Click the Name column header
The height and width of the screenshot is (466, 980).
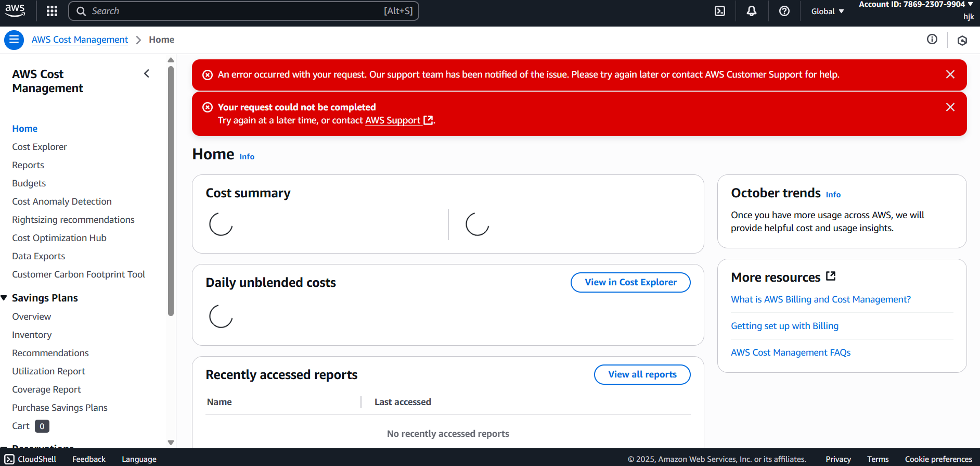[220, 402]
